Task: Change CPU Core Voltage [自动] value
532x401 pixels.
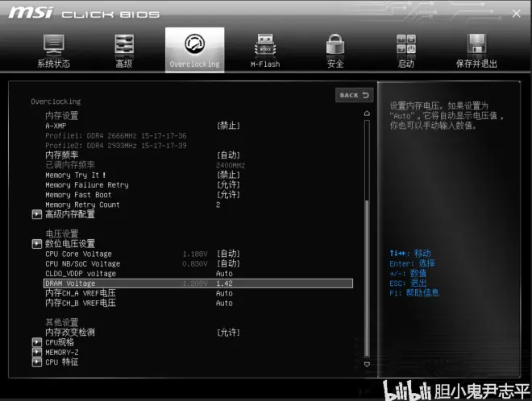Action: coord(228,254)
